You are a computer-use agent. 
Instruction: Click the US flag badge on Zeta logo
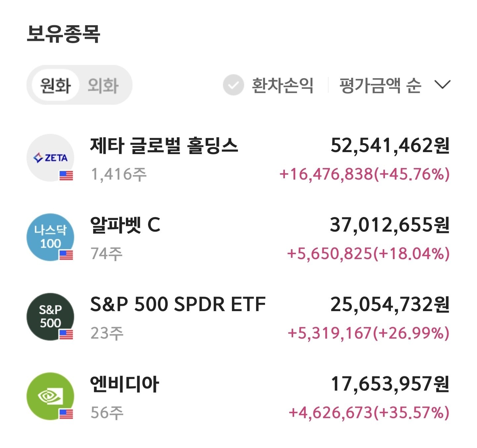(66, 175)
